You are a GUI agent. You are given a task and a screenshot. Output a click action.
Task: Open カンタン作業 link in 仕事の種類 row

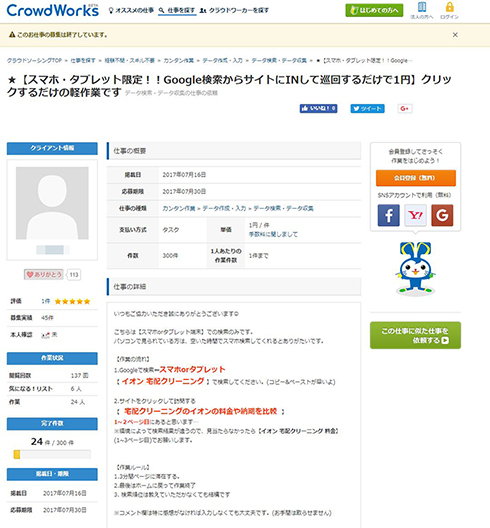[178, 208]
